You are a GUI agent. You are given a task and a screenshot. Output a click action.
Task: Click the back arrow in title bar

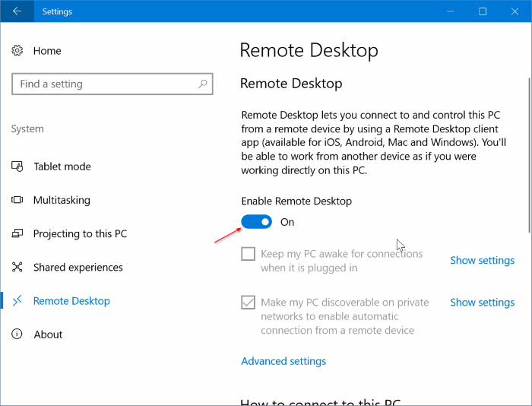click(x=17, y=11)
